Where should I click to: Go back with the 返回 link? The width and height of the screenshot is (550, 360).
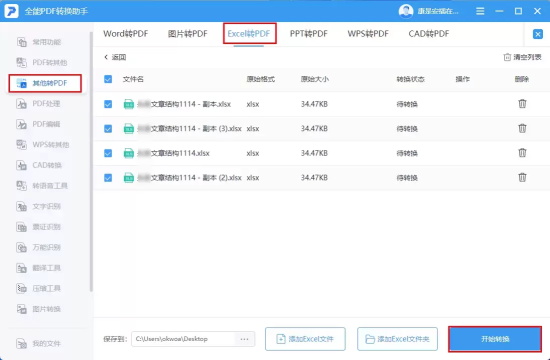pos(115,57)
